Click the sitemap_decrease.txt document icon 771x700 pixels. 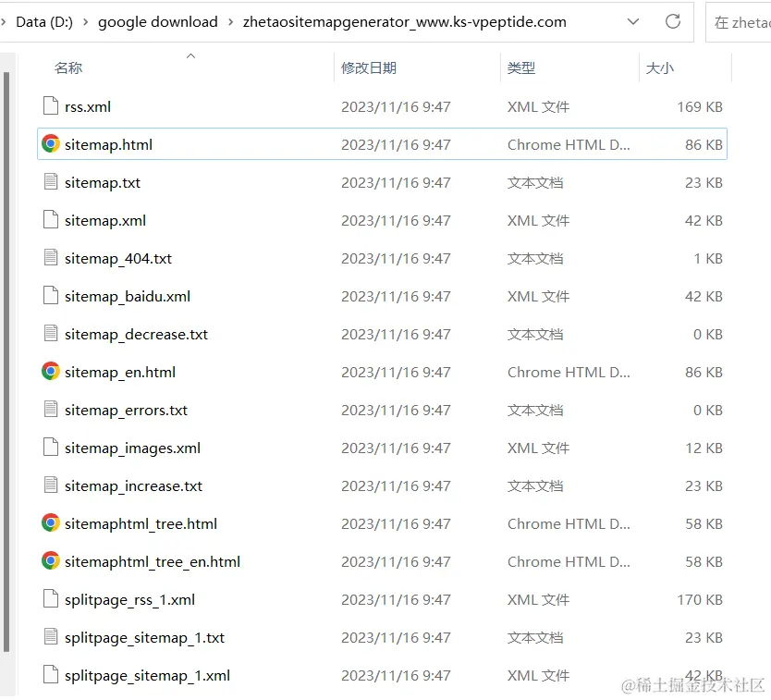pos(51,333)
